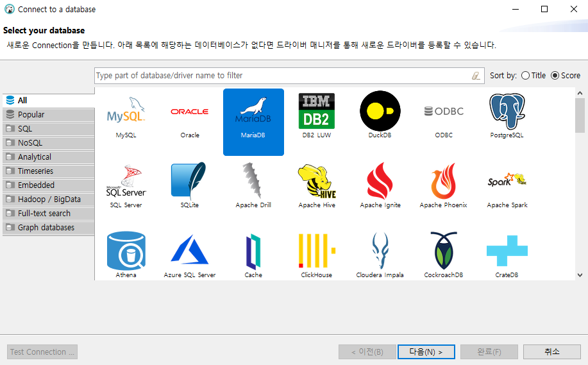Click the 취소 cancel button
Image resolution: width=588 pixels, height=365 pixels.
552,352
